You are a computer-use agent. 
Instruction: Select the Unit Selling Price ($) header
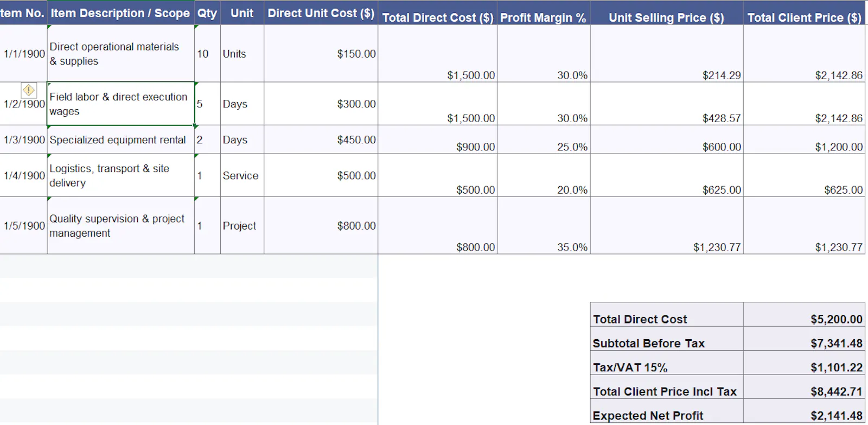click(667, 13)
